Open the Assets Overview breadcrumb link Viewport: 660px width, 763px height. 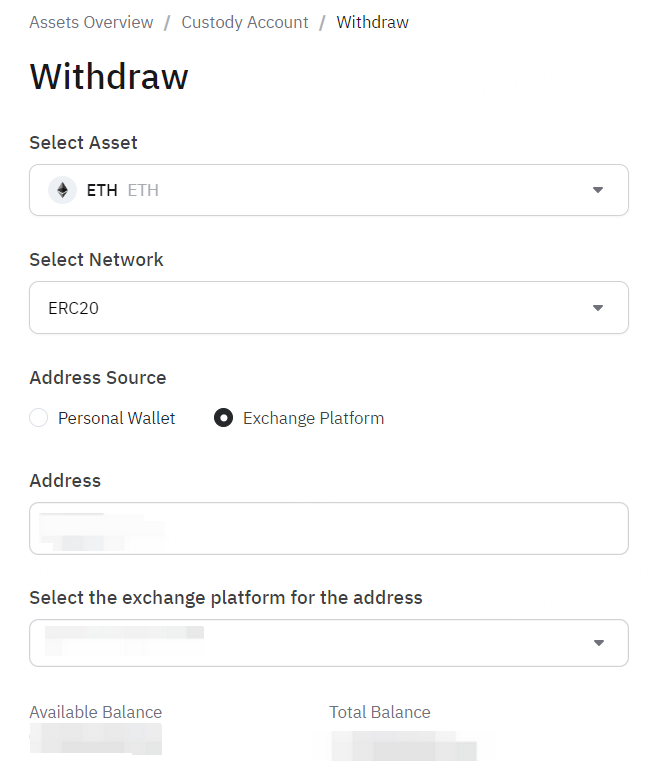(x=91, y=22)
